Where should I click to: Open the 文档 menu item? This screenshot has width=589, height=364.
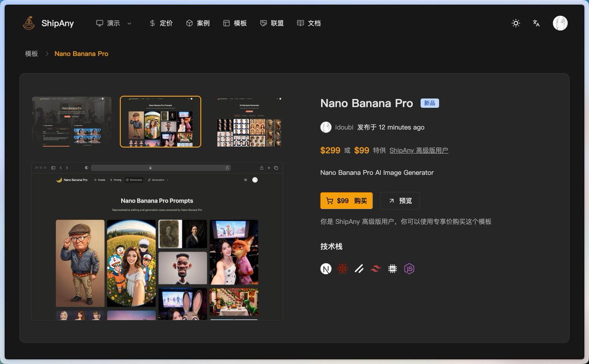click(309, 23)
